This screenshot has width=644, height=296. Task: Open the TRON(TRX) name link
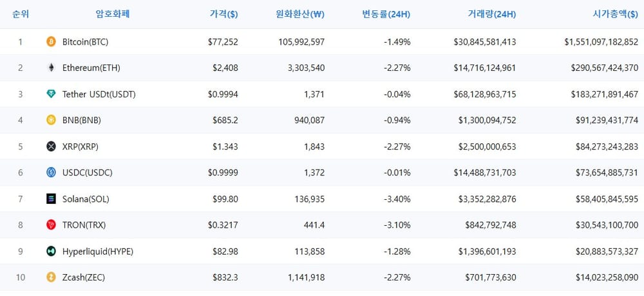(84, 225)
